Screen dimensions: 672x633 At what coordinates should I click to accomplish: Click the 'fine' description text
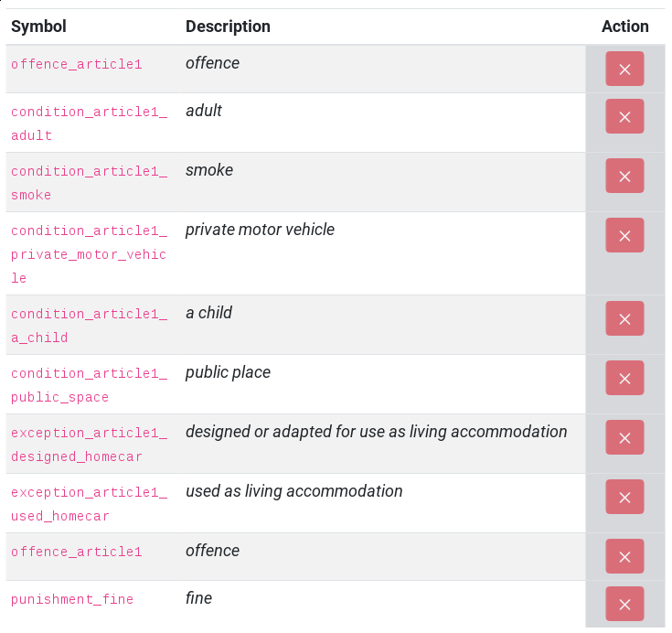pos(198,598)
